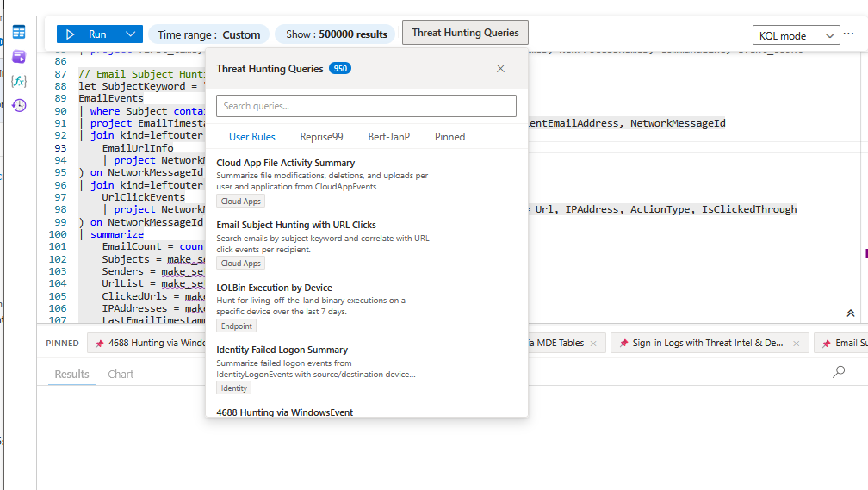Click the // Email Subject Hunt comment line
This screenshot has width=868, height=490.
pyautogui.click(x=141, y=74)
